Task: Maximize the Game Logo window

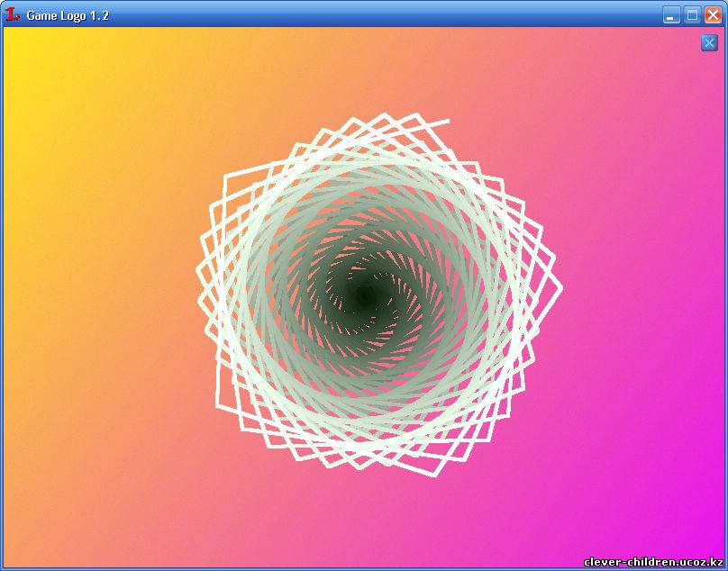Action: [x=692, y=14]
